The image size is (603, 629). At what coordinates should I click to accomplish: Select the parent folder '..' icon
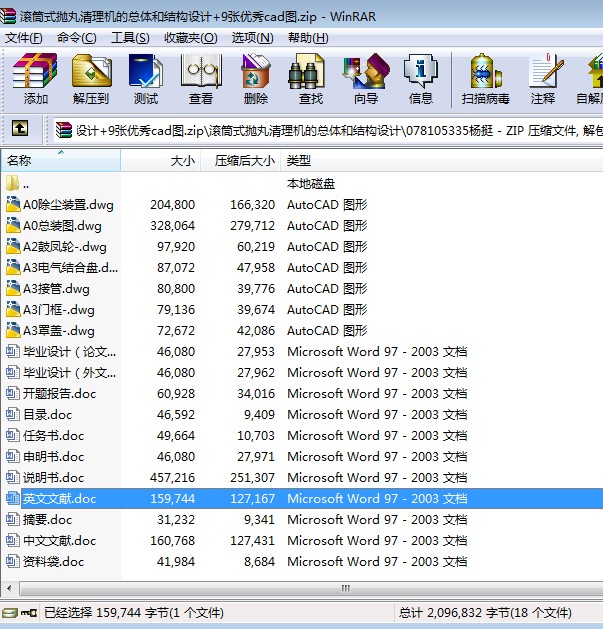pos(12,183)
